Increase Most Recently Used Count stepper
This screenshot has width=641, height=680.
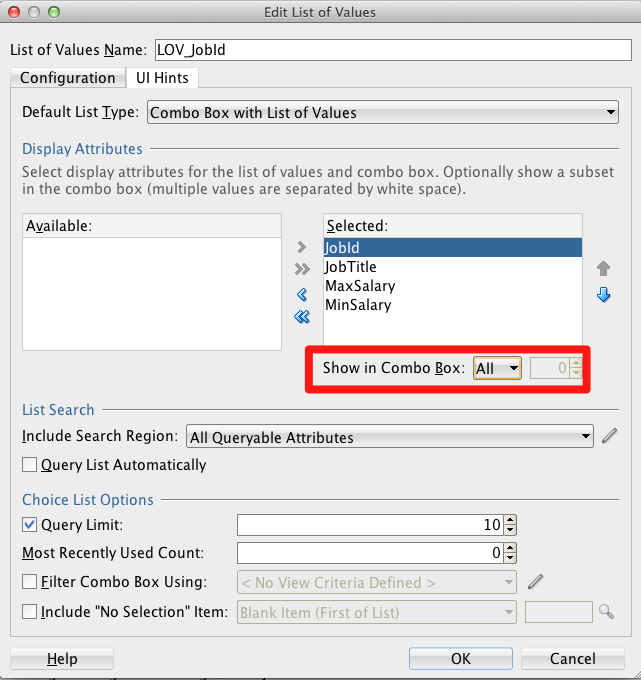pos(510,548)
